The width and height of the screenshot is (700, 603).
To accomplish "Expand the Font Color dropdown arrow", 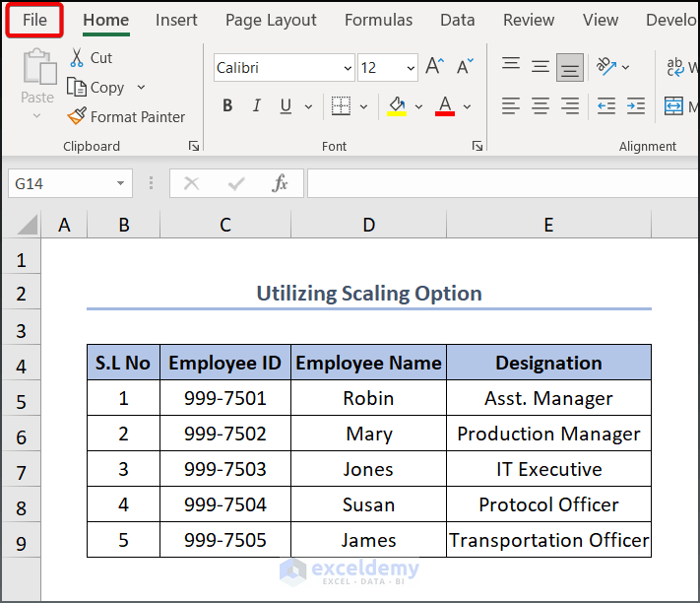I will click(x=467, y=106).
